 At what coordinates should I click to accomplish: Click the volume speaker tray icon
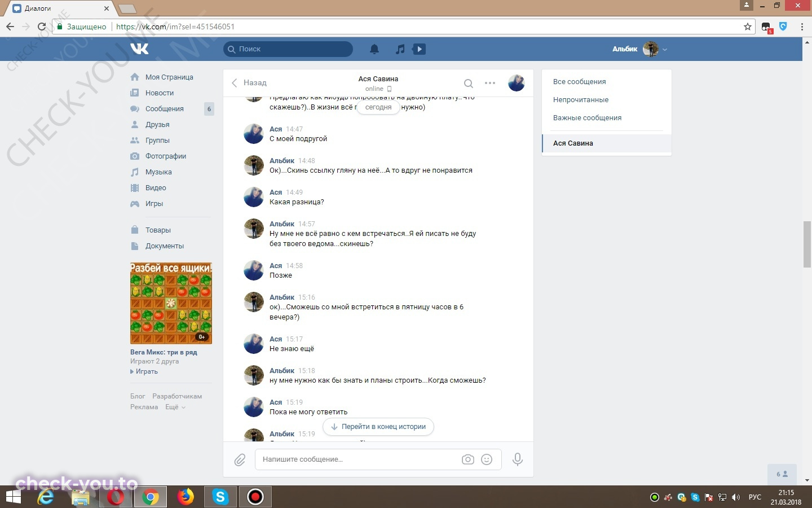[x=735, y=497]
